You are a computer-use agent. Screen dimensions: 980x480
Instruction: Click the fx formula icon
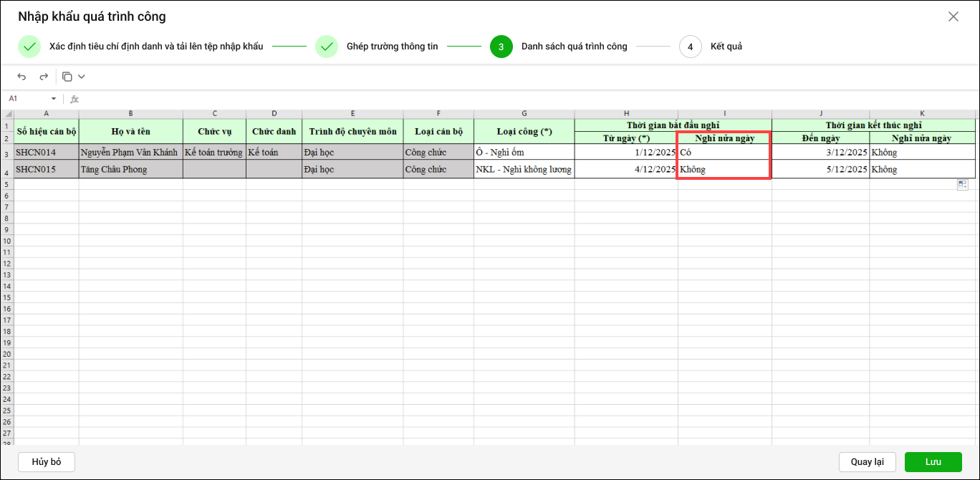coord(75,99)
